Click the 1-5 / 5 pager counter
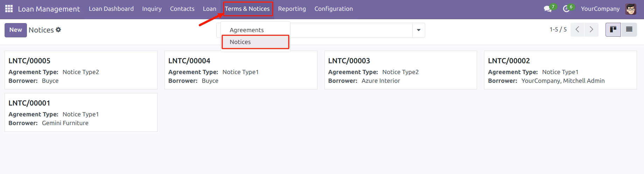Viewport: 644px width, 174px height. pos(558,30)
